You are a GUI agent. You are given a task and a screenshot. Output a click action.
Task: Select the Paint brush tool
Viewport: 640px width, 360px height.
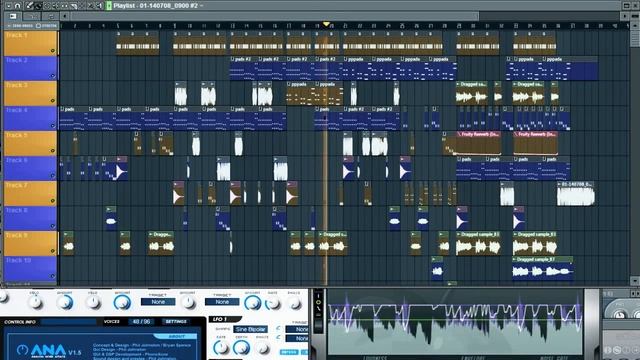coord(38,6)
